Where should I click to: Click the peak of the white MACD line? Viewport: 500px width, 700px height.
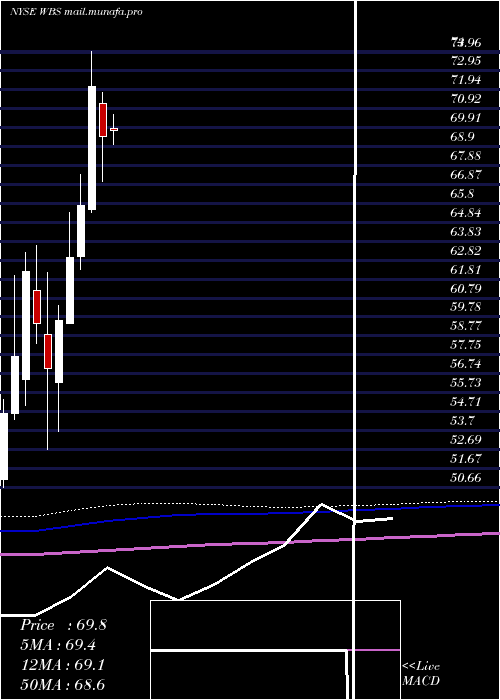point(321,504)
